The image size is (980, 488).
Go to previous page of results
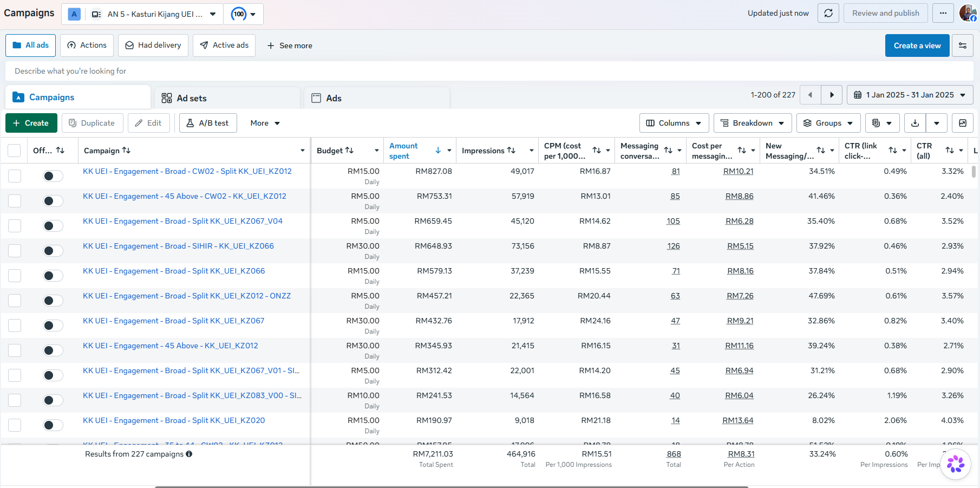point(810,95)
